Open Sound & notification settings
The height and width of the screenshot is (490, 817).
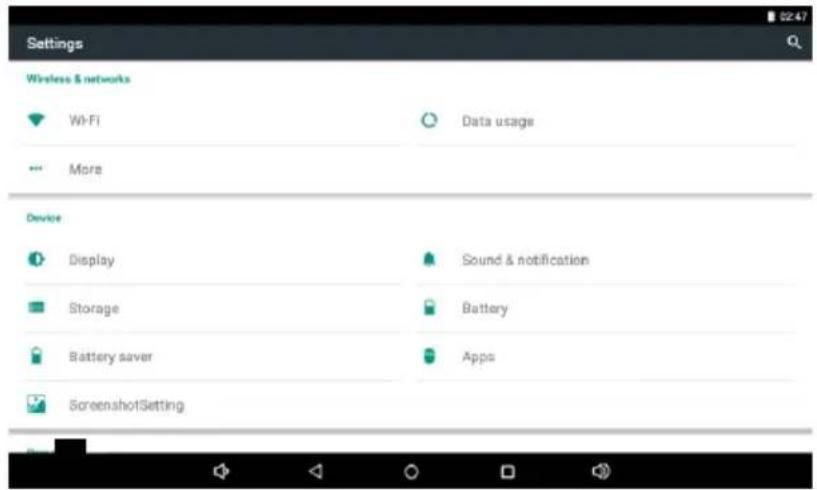click(606, 260)
